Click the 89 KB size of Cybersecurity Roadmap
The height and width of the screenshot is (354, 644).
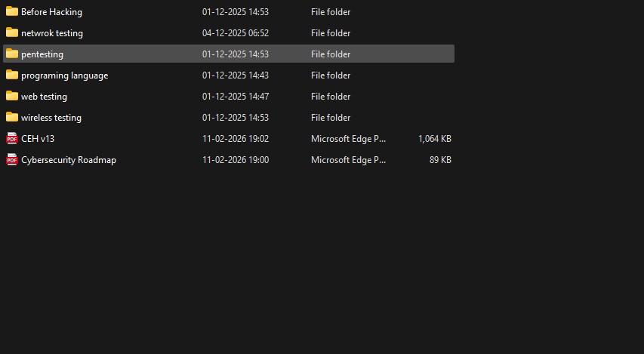click(440, 160)
